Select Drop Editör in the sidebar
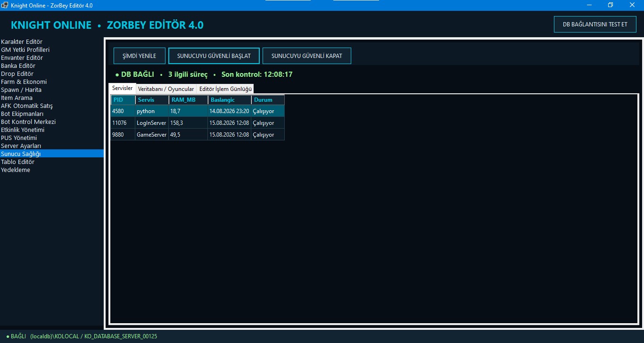 coord(52,73)
